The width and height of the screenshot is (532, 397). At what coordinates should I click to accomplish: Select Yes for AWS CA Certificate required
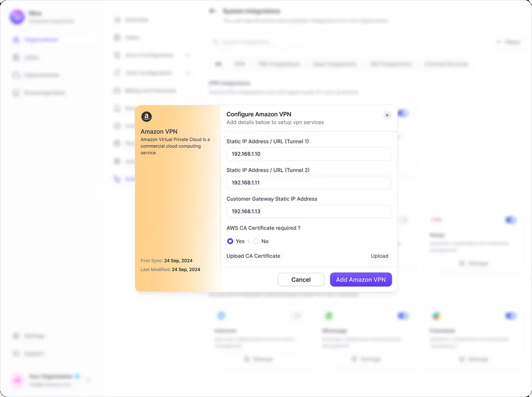(230, 241)
